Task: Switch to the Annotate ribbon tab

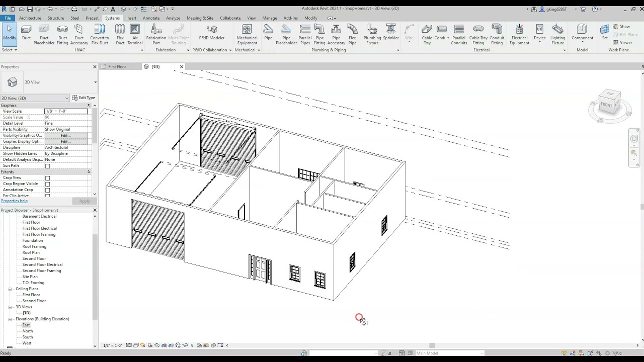Action: click(x=151, y=18)
